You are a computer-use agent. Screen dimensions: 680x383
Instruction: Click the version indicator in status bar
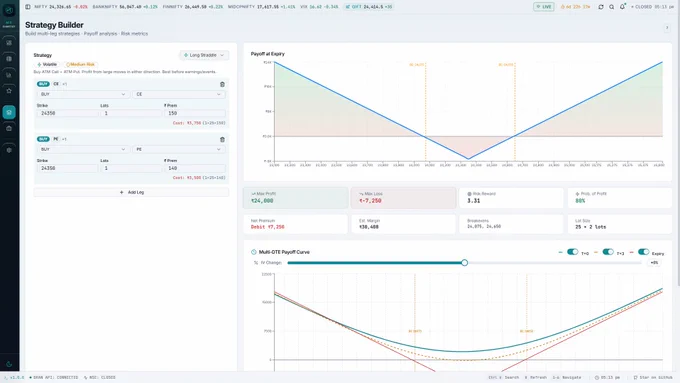tap(15, 377)
